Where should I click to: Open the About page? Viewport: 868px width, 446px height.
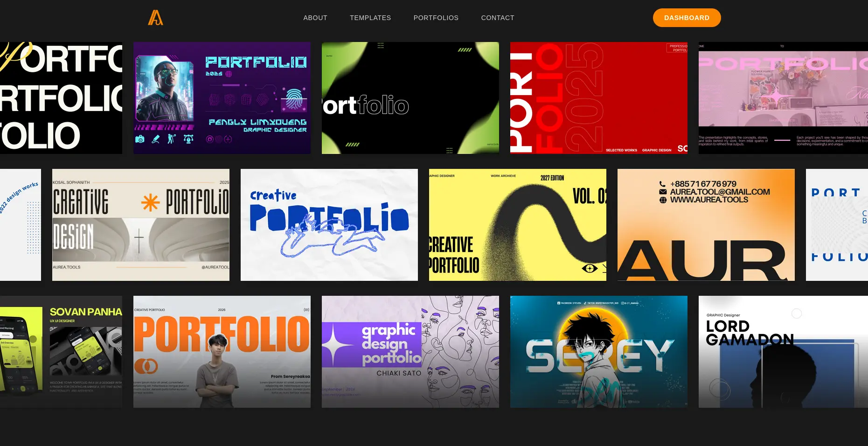[x=315, y=18]
